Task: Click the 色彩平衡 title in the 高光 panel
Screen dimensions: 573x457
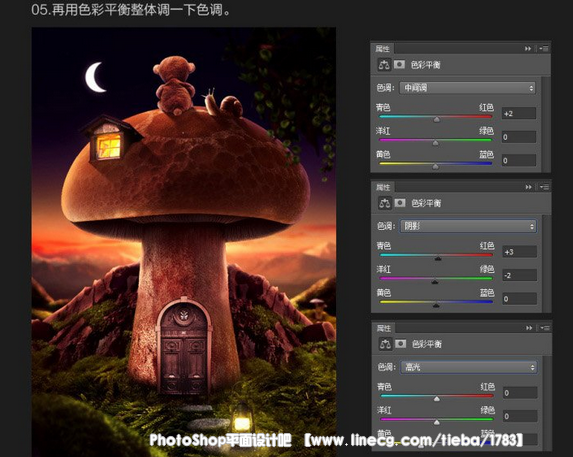Action: [427, 344]
